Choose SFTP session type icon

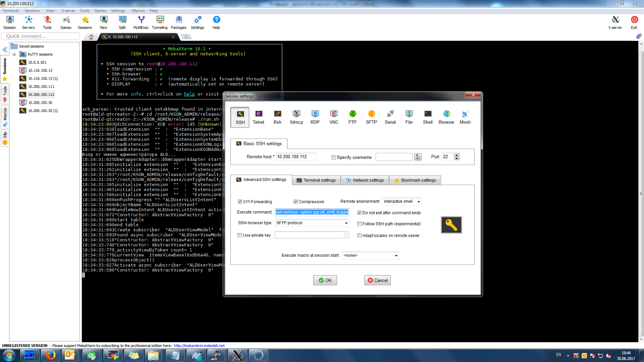[372, 117]
